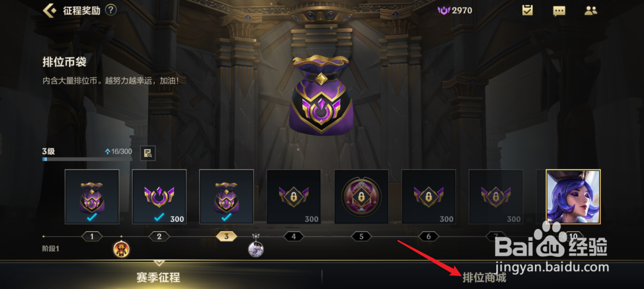
Task: Select the claimed 300 coin reward level 2
Action: tap(159, 197)
